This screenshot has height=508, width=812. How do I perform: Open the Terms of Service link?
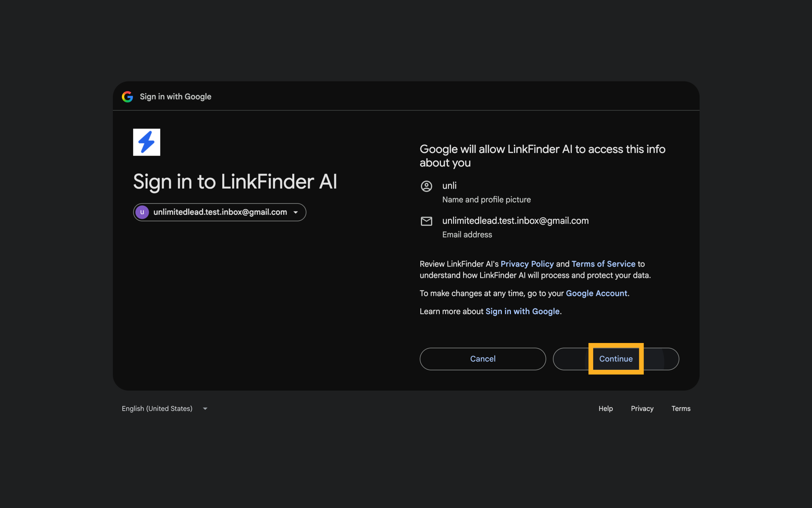point(603,264)
